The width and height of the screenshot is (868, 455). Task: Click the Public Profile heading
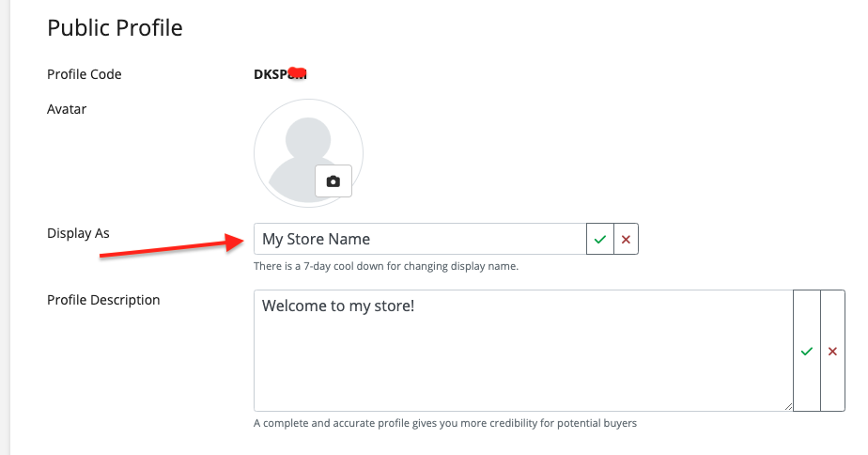tap(115, 28)
